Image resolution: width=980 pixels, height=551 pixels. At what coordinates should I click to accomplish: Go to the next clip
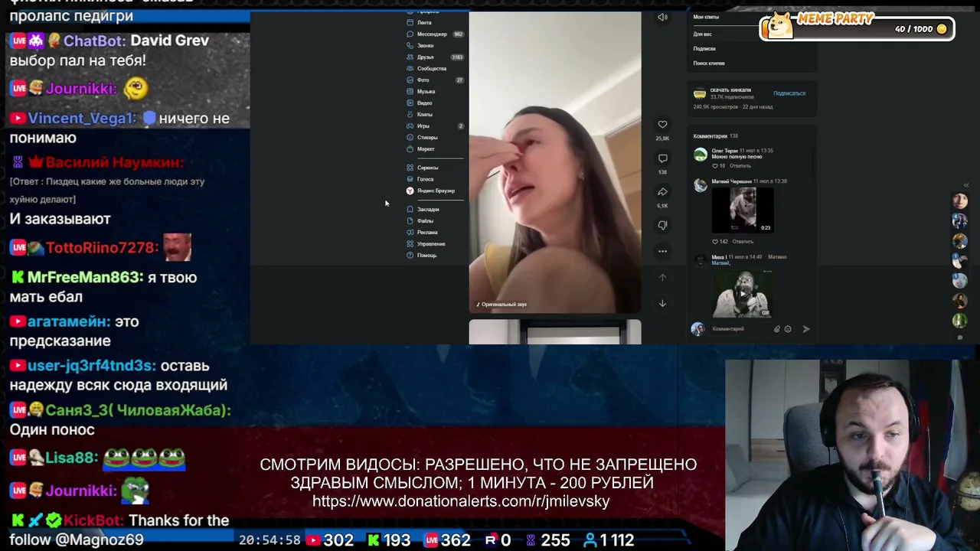pyautogui.click(x=662, y=303)
